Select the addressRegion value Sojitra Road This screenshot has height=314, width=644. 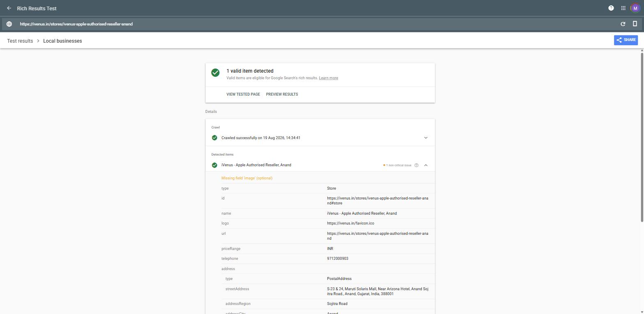coord(337,304)
